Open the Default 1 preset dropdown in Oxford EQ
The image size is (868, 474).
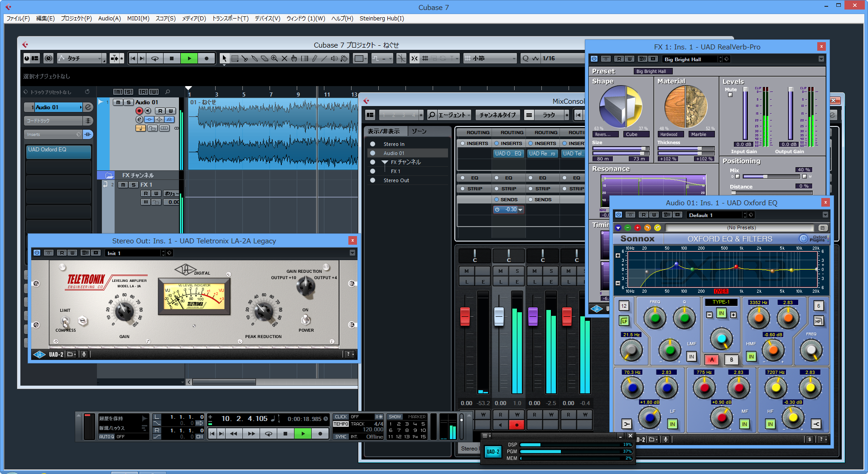tap(716, 215)
